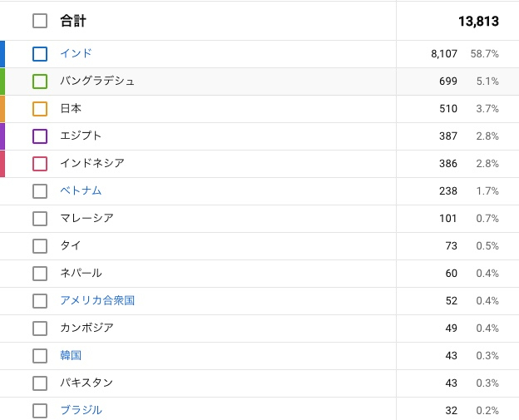Open the インド country link
The width and height of the screenshot is (519, 420).
[76, 54]
